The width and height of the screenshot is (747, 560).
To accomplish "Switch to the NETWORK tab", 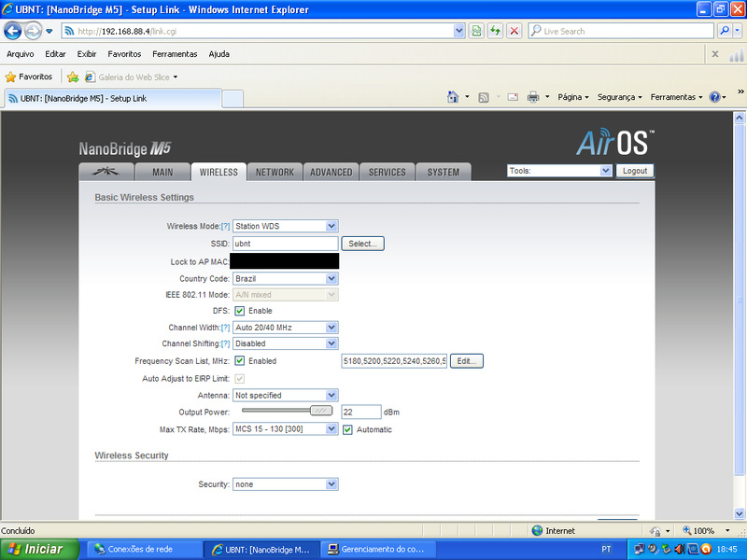I will click(275, 173).
